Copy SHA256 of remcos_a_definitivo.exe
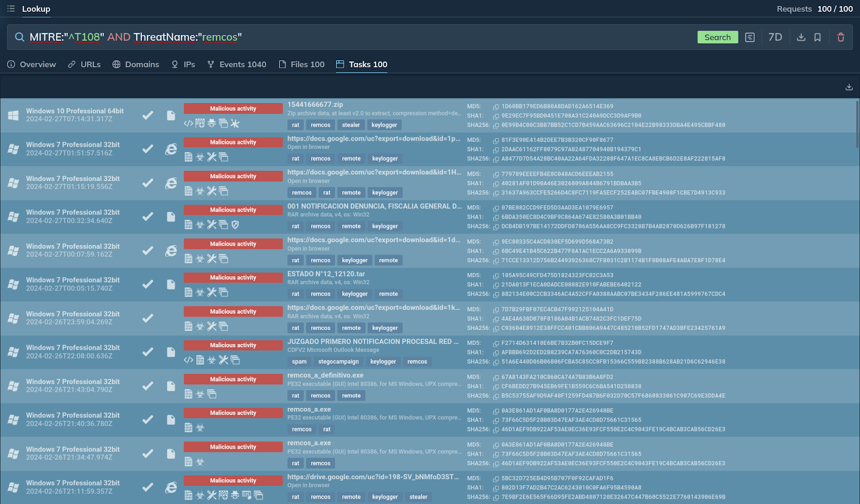 [x=496, y=396]
